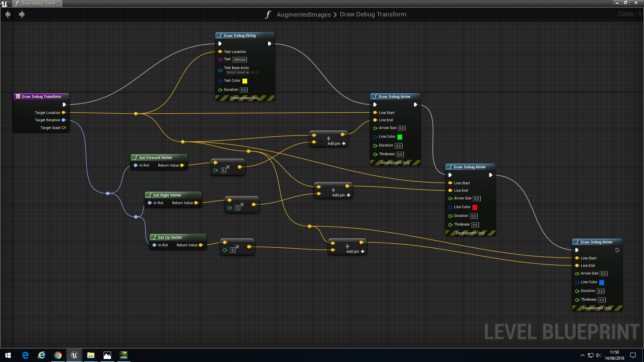The image size is (644, 362).
Task: Open the Select Asset dropdown
Action: click(237, 72)
